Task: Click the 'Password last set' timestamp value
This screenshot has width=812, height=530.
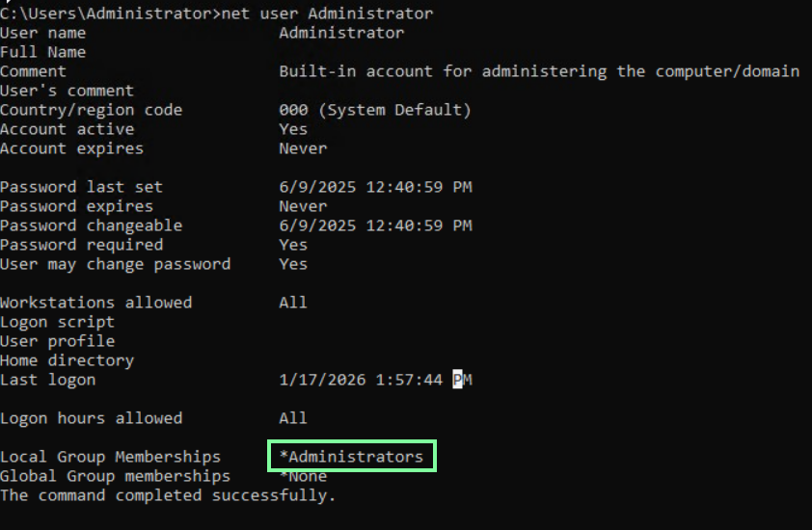Action: pyautogui.click(x=374, y=187)
